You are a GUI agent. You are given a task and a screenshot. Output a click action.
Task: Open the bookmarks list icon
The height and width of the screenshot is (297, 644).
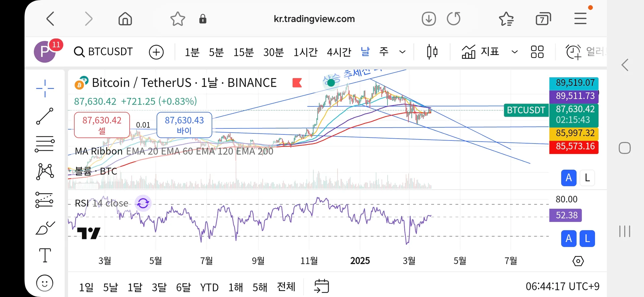tap(506, 19)
